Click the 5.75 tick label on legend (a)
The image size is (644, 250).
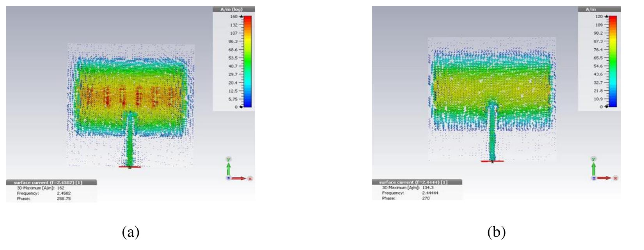[x=233, y=99]
